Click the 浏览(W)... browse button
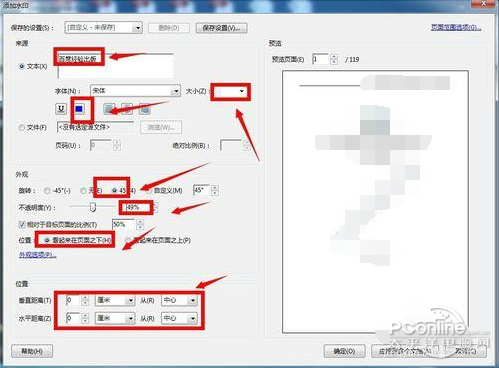The width and height of the screenshot is (499, 368). [161, 127]
